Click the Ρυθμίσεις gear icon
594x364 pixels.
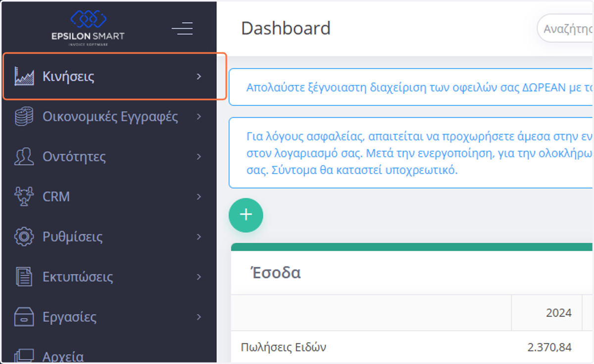click(24, 237)
